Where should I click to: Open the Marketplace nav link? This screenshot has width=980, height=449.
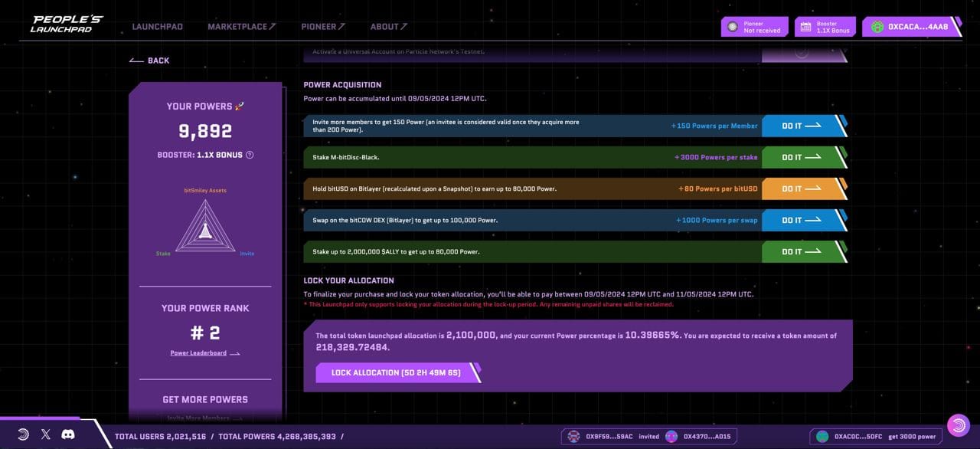point(241,27)
